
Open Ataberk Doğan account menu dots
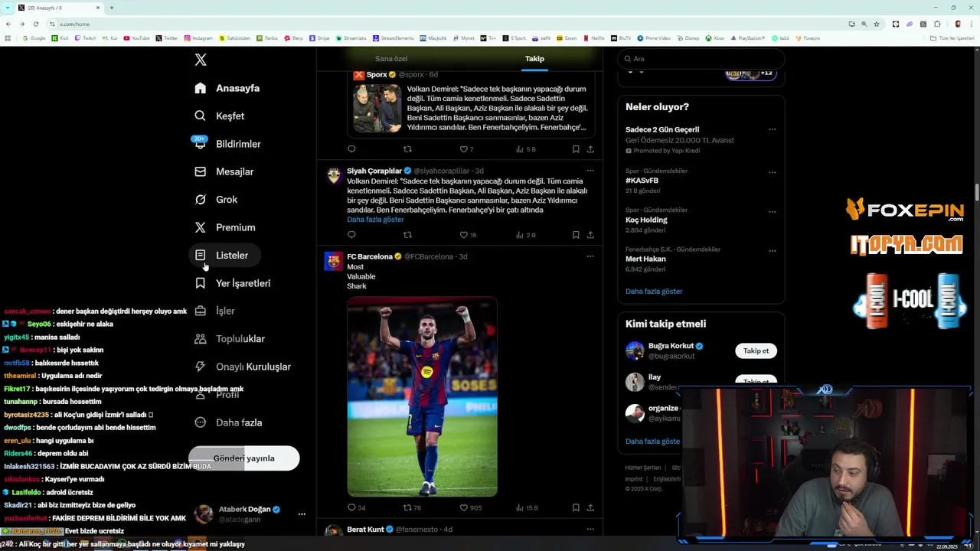click(302, 514)
